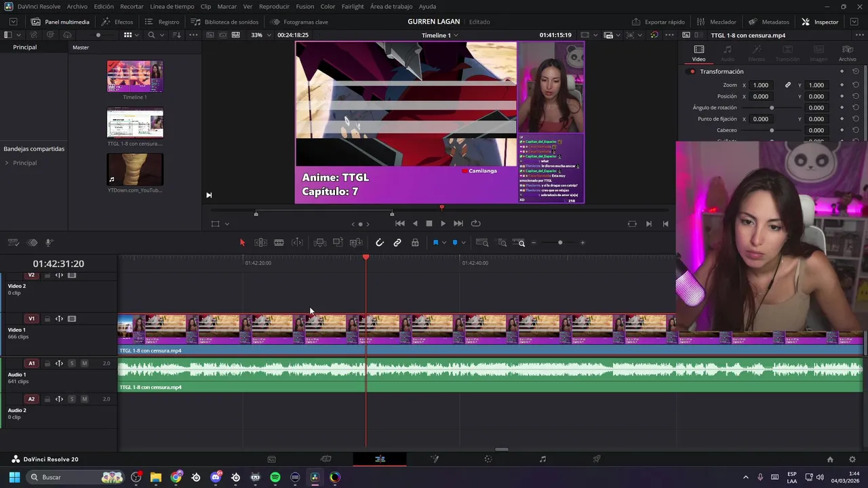Add keyframe for Posición

pos(842,96)
